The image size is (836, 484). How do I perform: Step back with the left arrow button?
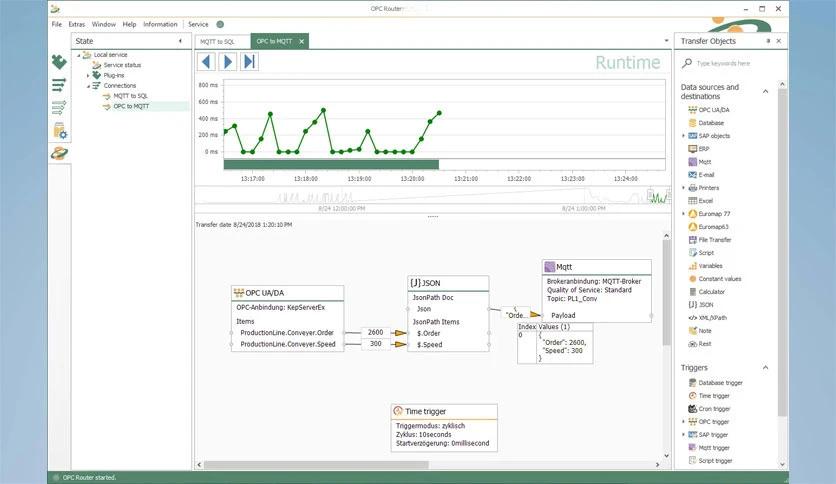tap(206, 62)
